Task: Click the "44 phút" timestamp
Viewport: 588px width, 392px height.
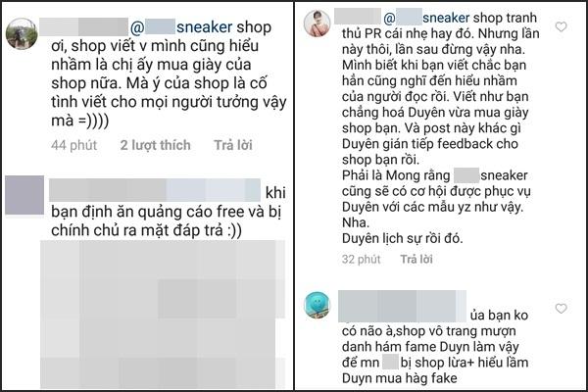Action: click(74, 145)
